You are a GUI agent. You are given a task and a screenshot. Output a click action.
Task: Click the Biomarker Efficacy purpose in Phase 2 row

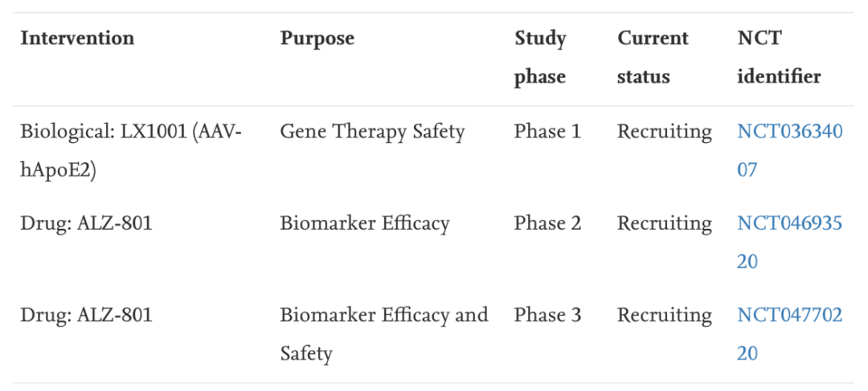(x=364, y=223)
